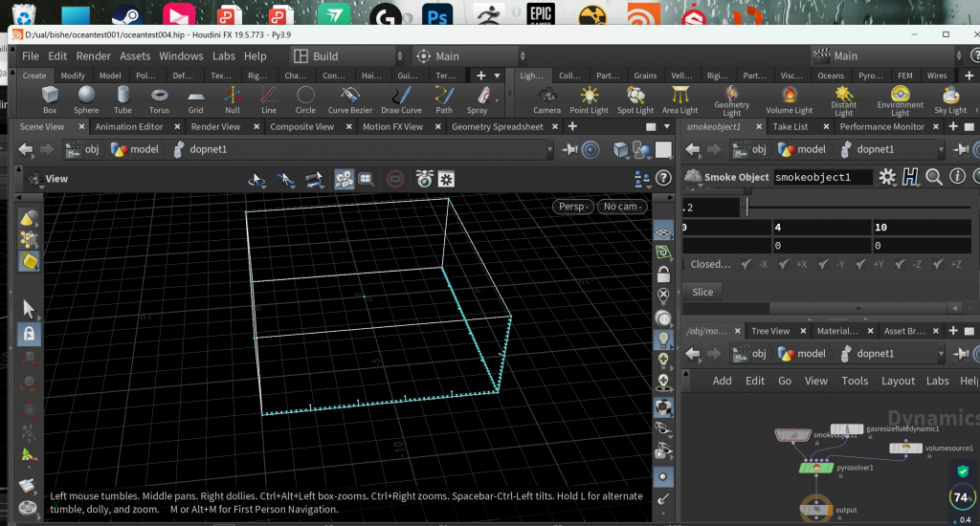Open viewport help question mark icon
This screenshot has height=526, width=980.
[663, 179]
